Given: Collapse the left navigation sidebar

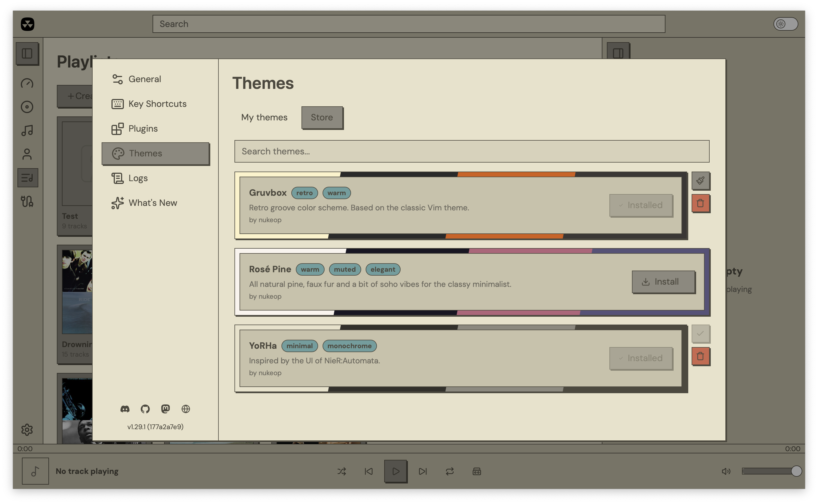Looking at the screenshot, I should coord(28,53).
